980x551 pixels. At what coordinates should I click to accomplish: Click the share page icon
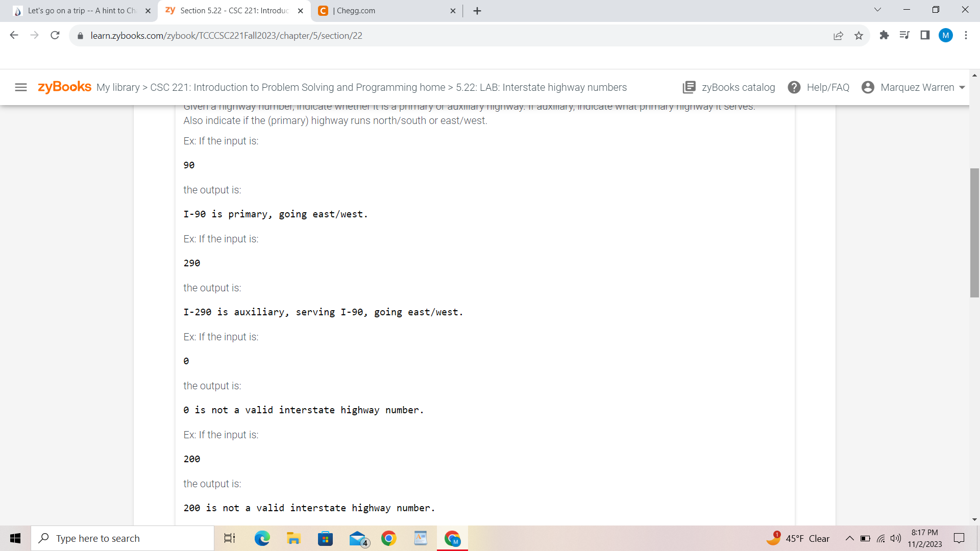[838, 36]
